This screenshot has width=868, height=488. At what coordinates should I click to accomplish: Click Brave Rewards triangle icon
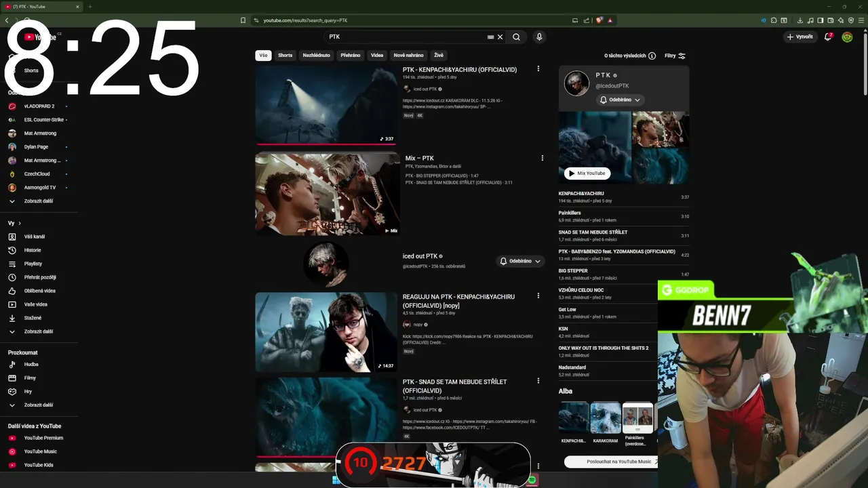click(610, 20)
